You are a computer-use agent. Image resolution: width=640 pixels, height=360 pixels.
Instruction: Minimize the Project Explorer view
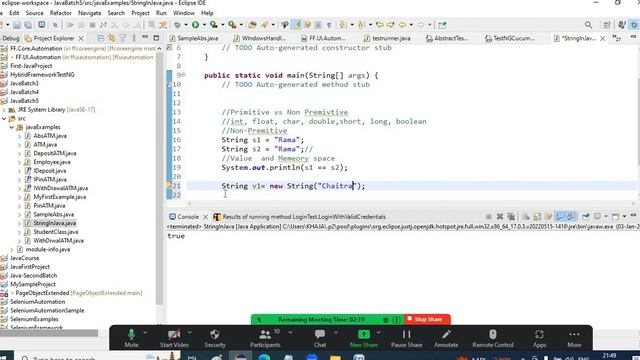[145, 38]
